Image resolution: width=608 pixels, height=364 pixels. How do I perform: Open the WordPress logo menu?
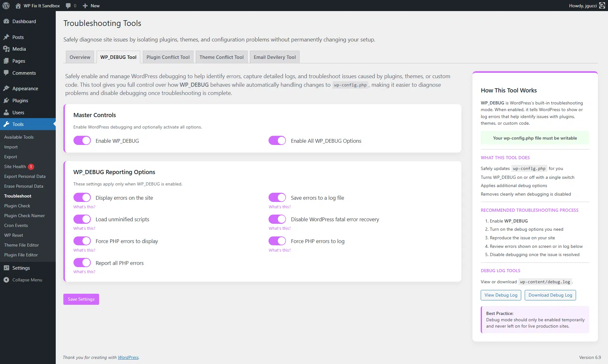(6, 5)
